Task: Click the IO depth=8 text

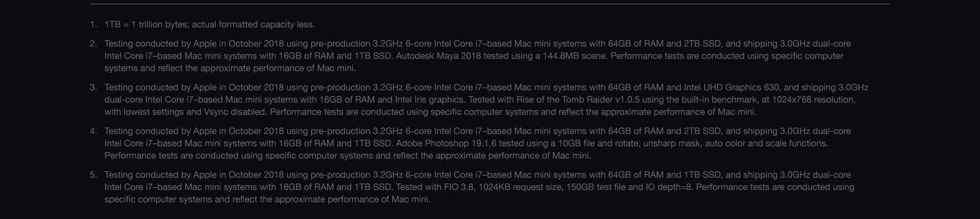Action: 669,187
